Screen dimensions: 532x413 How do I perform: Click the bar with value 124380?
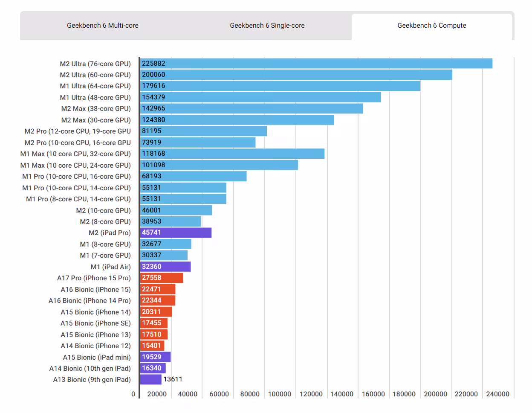click(x=237, y=120)
